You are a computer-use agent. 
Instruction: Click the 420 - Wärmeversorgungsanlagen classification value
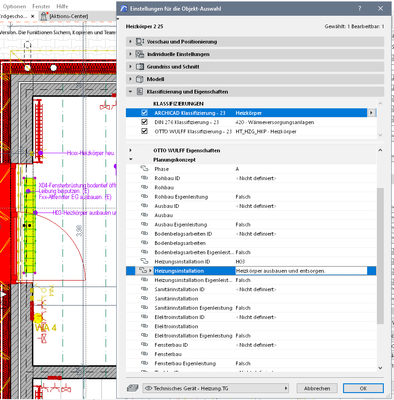[275, 122]
